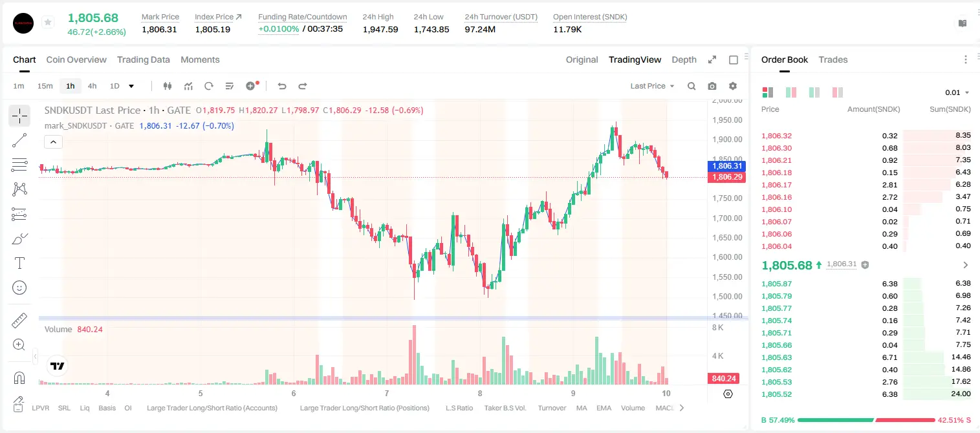Undo the last chart action
The height and width of the screenshot is (433, 980).
281,86
